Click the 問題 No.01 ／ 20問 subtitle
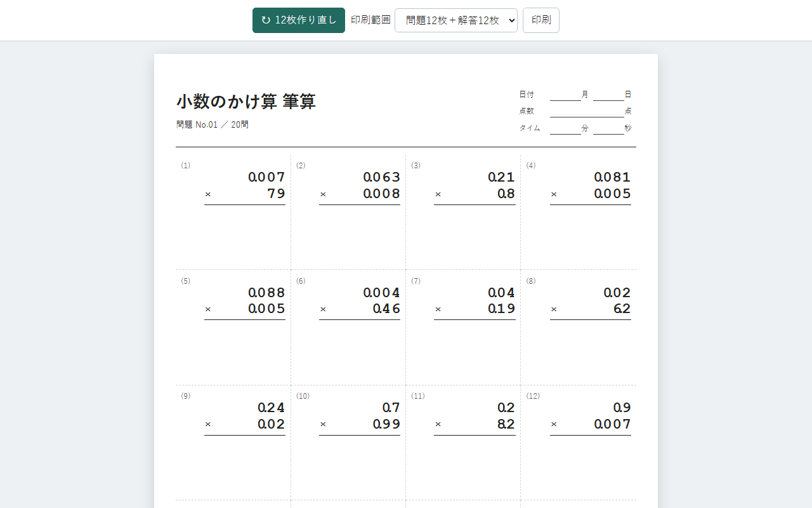 213,125
